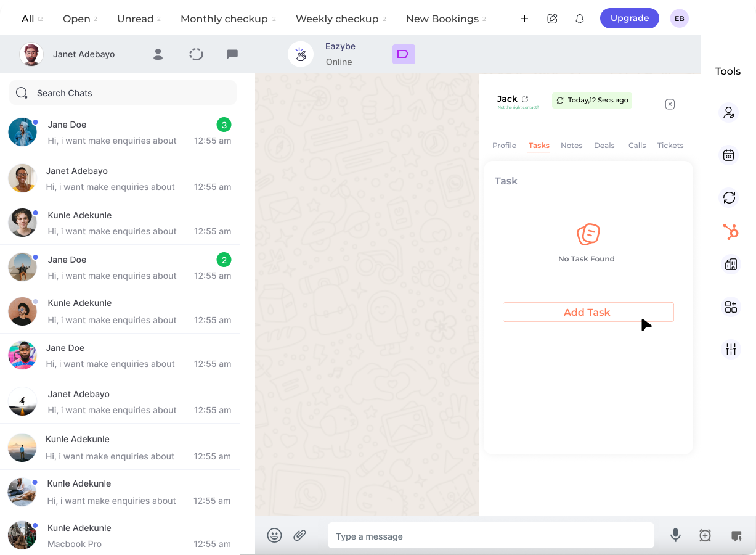Start a voice recording with the microphone icon

(x=675, y=535)
